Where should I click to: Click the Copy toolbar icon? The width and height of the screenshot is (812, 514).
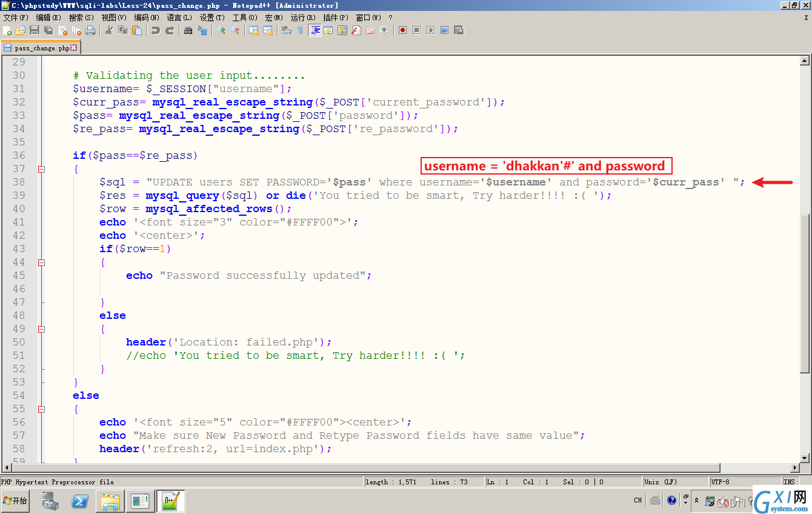pyautogui.click(x=123, y=30)
